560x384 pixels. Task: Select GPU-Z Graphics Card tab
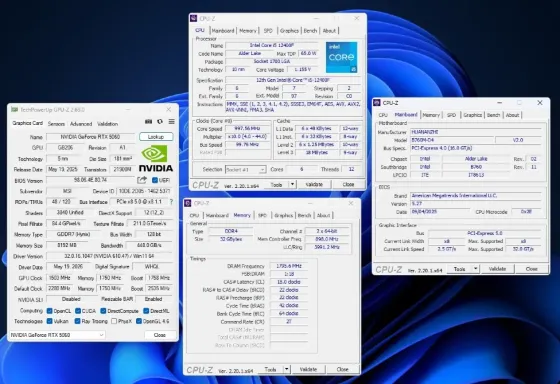pyautogui.click(x=28, y=123)
